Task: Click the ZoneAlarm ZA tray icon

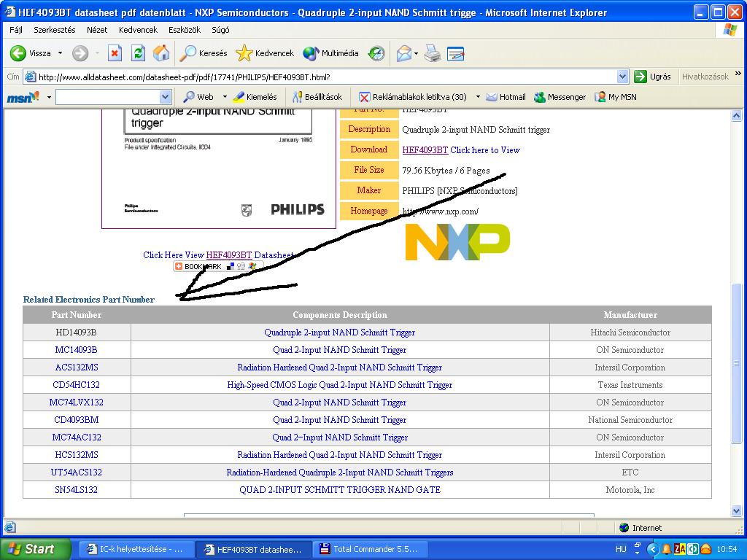Action: click(680, 549)
